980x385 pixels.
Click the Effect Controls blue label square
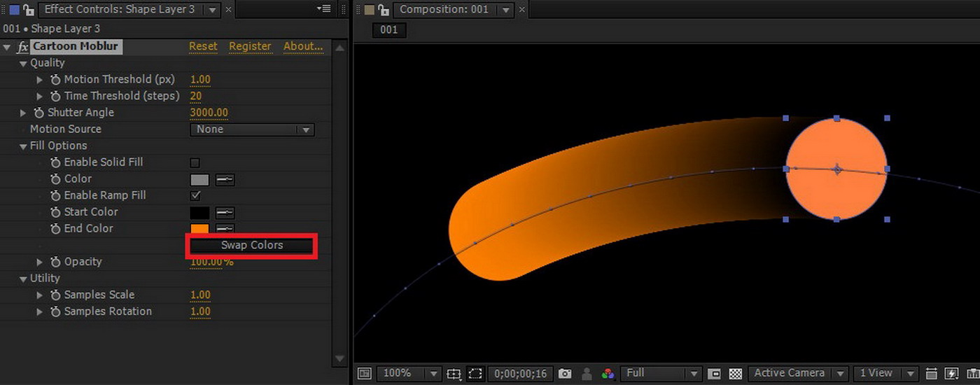click(x=14, y=10)
